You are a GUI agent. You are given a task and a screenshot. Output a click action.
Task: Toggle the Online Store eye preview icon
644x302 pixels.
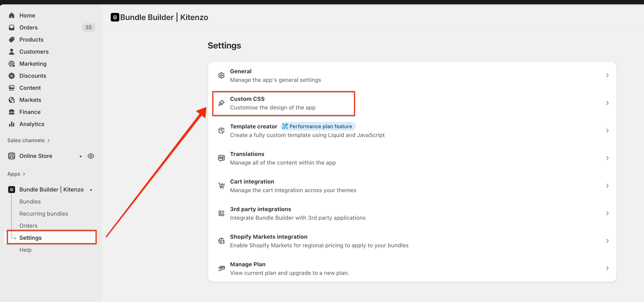[91, 156]
